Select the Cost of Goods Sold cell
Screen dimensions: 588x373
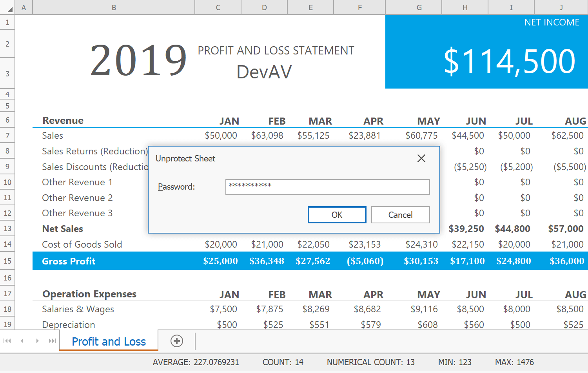(x=82, y=244)
